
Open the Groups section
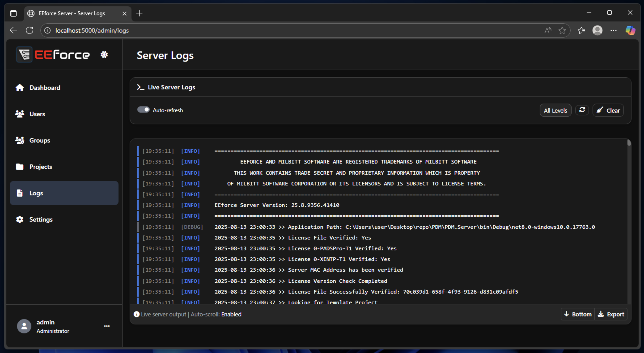(64, 140)
